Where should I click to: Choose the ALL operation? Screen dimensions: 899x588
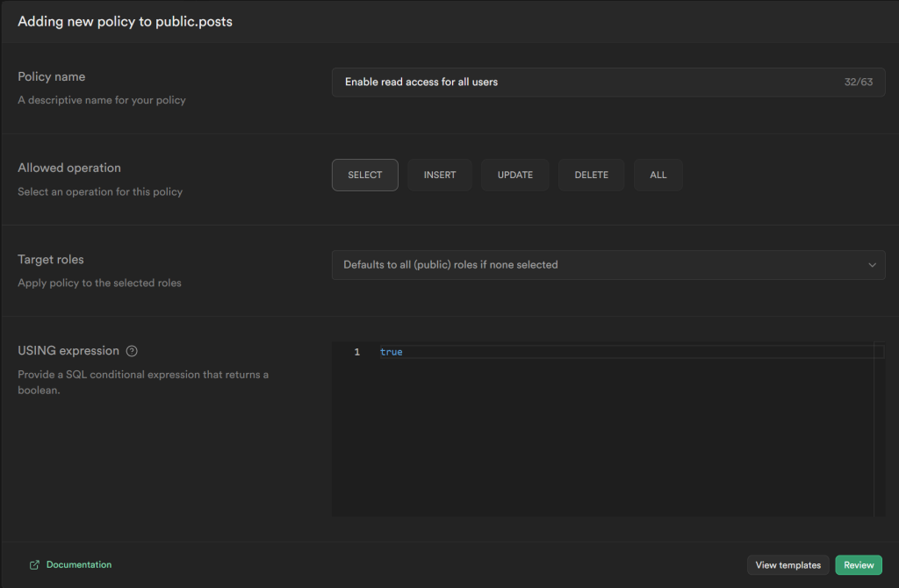click(658, 175)
